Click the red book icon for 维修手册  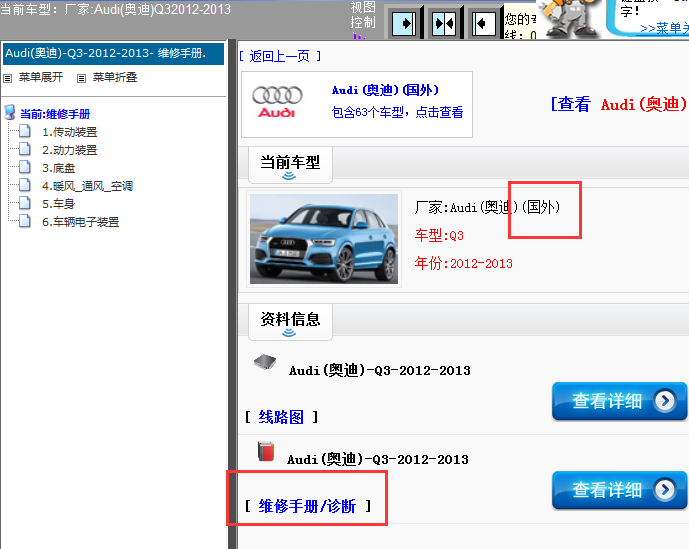pyautogui.click(x=266, y=451)
